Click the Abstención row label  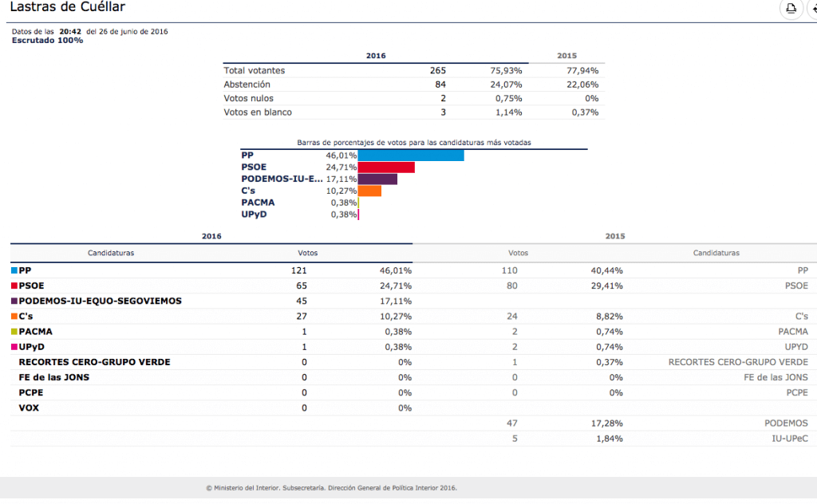point(247,85)
